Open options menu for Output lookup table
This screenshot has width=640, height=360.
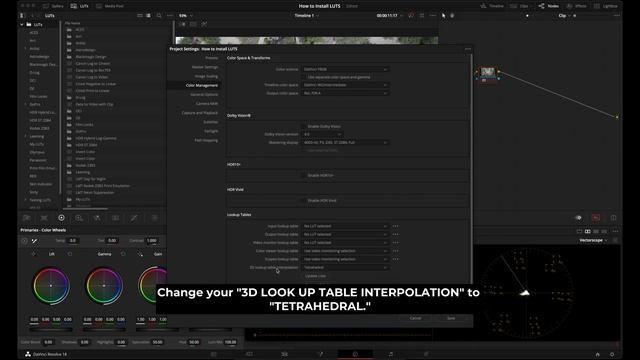[x=396, y=235]
